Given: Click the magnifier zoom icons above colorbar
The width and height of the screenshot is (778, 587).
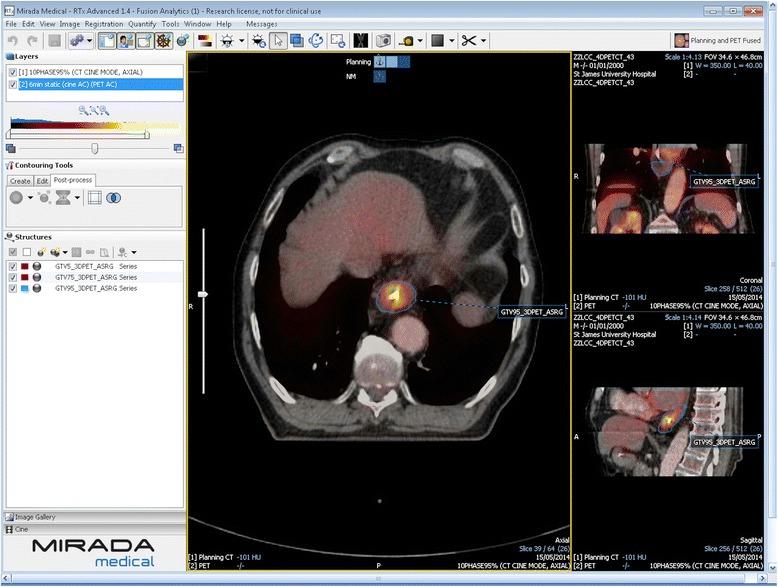Looking at the screenshot, I should pyautogui.click(x=94, y=110).
